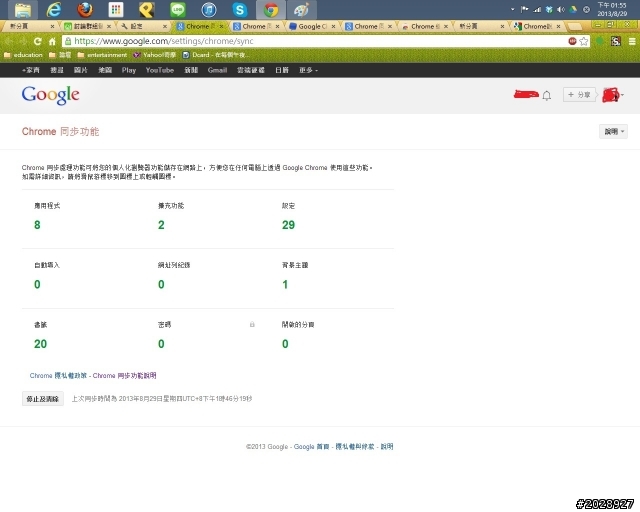Open the Google 首頁 footer link

click(x=311, y=447)
